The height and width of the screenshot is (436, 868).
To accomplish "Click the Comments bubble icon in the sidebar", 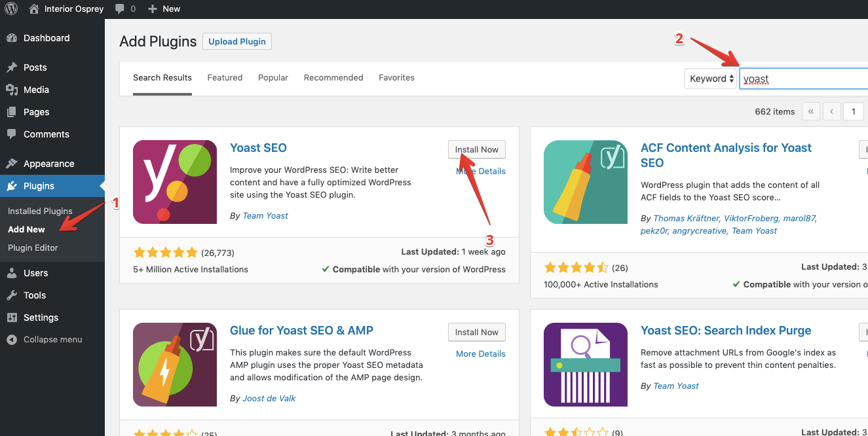I will pos(12,134).
